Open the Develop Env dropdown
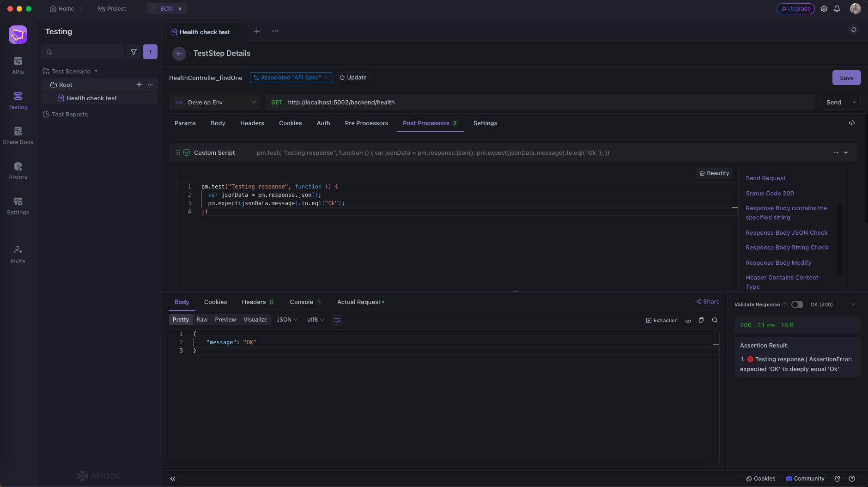868x487 pixels. 215,102
